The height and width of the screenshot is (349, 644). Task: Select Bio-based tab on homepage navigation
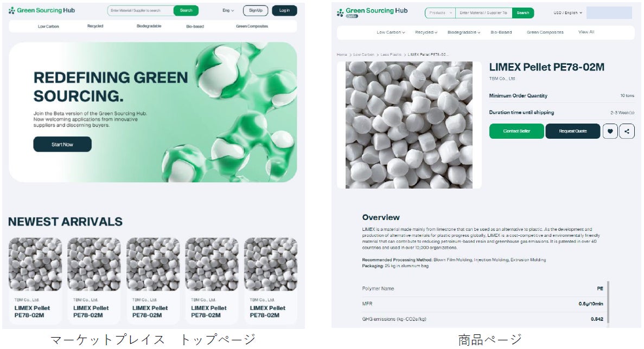195,26
